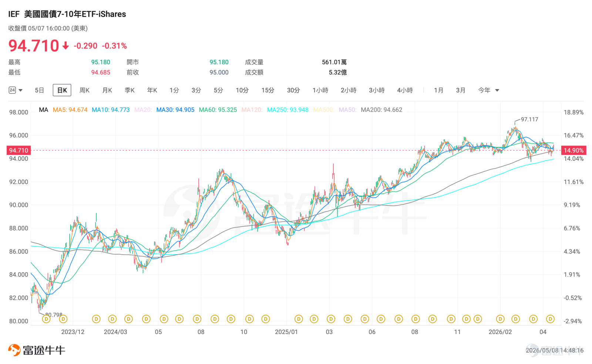This screenshot has width=592, height=364.
Task: Switch to the 季K quarterly tab
Action: click(x=129, y=90)
